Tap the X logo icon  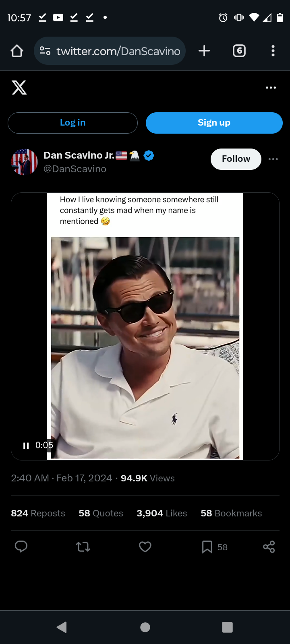pos(19,87)
